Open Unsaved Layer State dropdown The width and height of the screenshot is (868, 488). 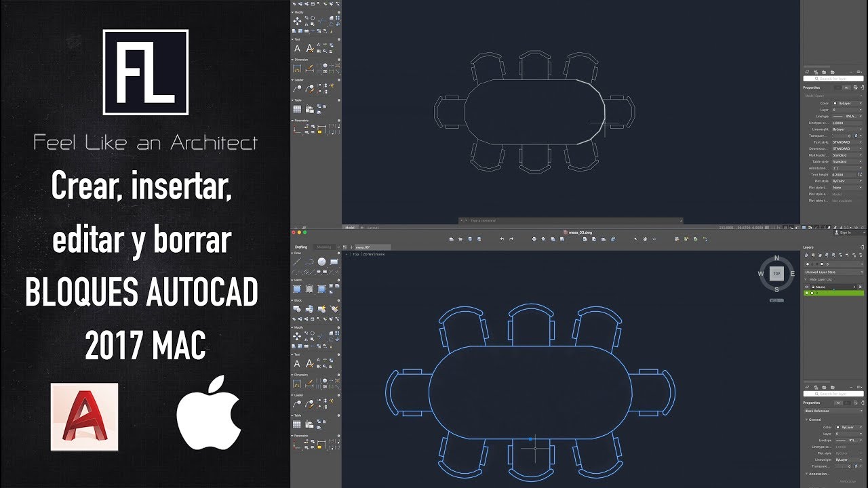(x=833, y=272)
